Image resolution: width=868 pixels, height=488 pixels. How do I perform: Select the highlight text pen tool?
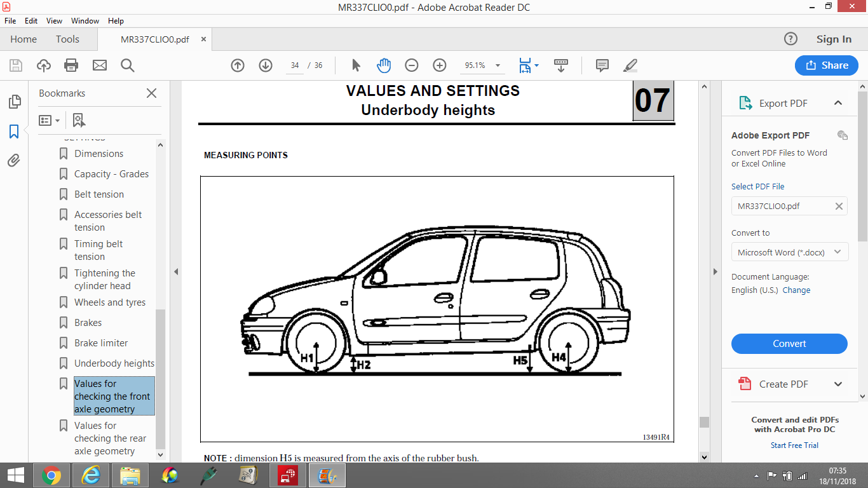630,65
